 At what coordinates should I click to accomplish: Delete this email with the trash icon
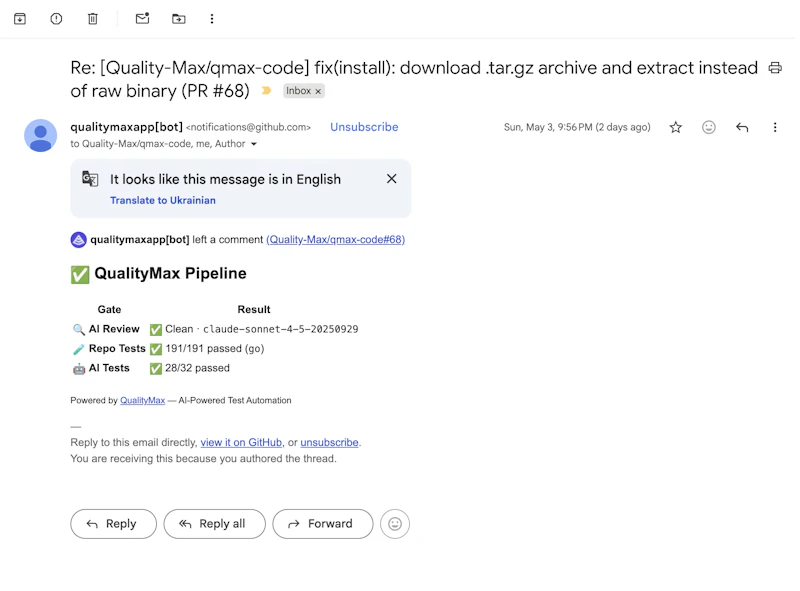tap(92, 19)
